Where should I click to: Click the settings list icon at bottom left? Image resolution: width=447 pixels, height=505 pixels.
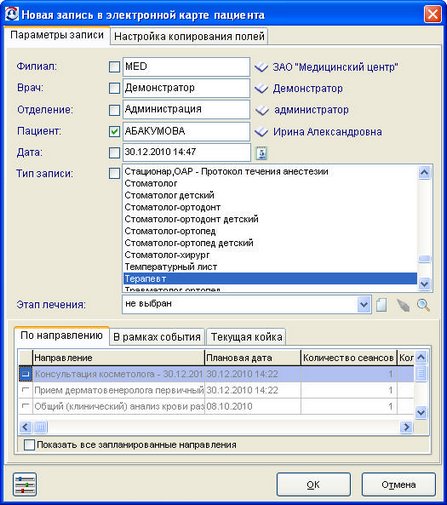(x=25, y=484)
